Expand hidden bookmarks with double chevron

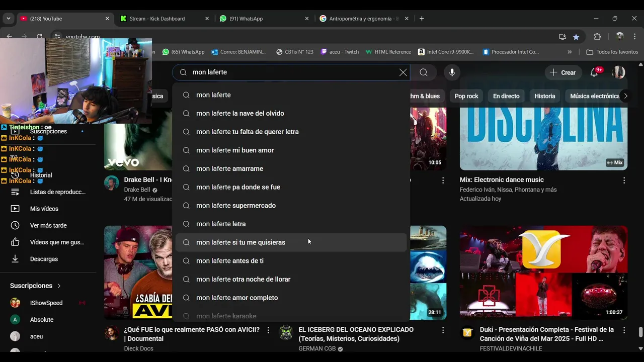coord(570,52)
